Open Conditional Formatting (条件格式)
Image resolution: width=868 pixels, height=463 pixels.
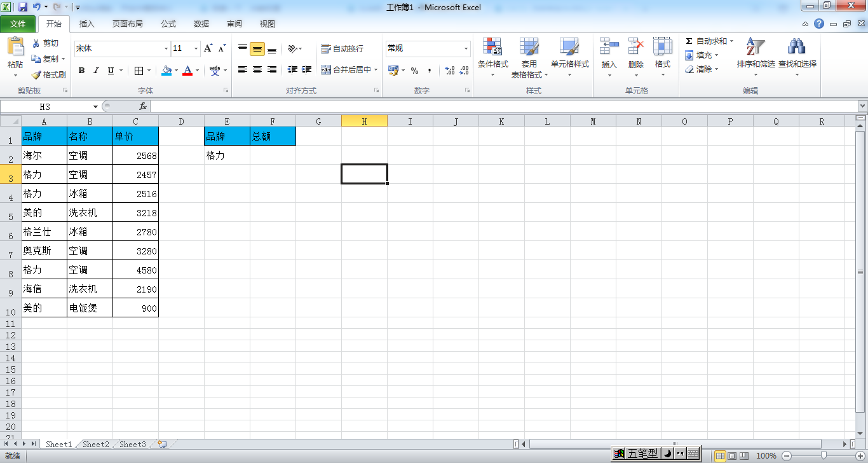pyautogui.click(x=493, y=58)
